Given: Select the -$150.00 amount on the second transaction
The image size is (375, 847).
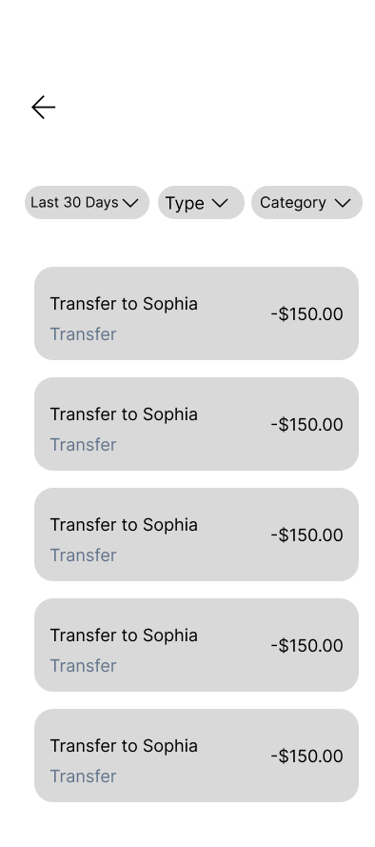Looking at the screenshot, I should pos(307,425).
